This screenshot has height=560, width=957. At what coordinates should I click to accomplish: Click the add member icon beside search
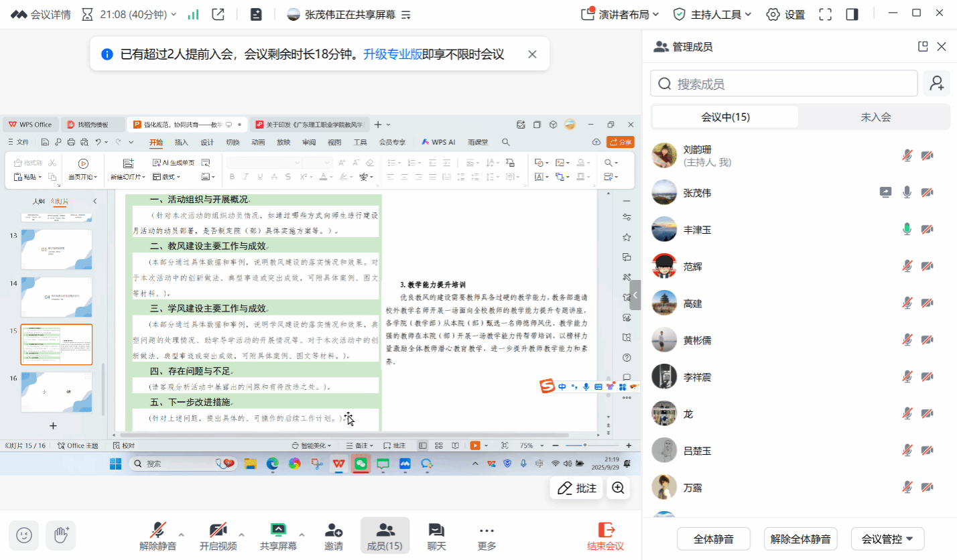pyautogui.click(x=936, y=84)
